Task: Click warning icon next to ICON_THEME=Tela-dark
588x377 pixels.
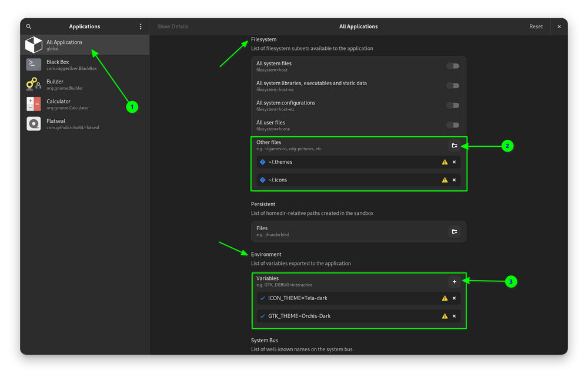Action: click(x=445, y=298)
